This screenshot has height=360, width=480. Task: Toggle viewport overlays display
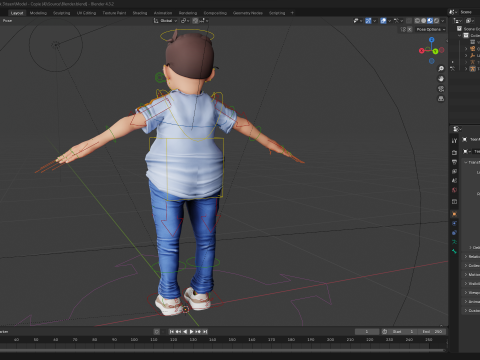383,21
